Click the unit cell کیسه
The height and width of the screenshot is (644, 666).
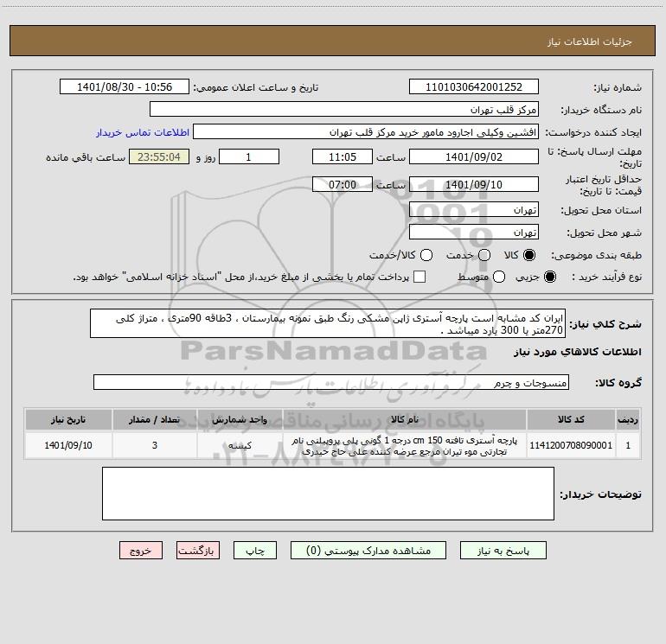[240, 445]
